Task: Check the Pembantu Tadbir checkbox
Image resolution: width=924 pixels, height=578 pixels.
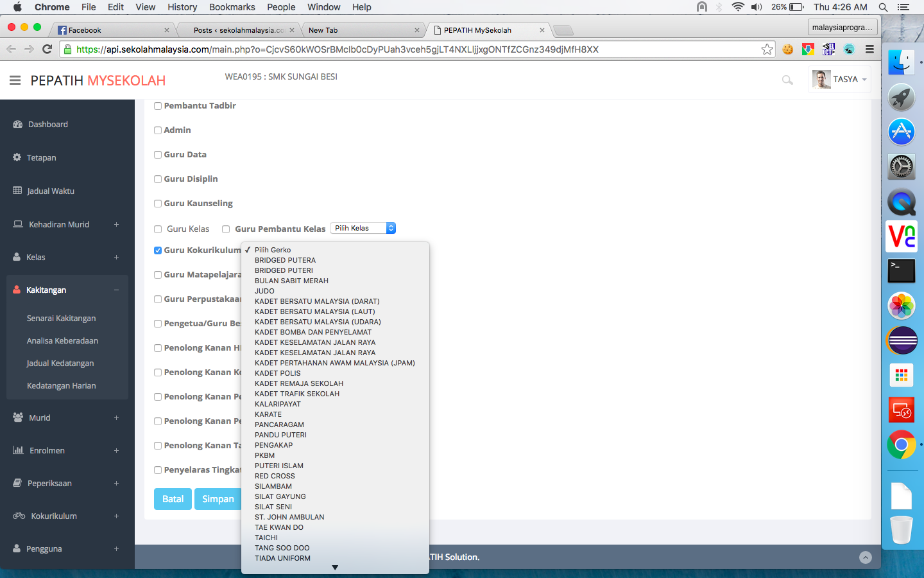Action: pyautogui.click(x=158, y=106)
